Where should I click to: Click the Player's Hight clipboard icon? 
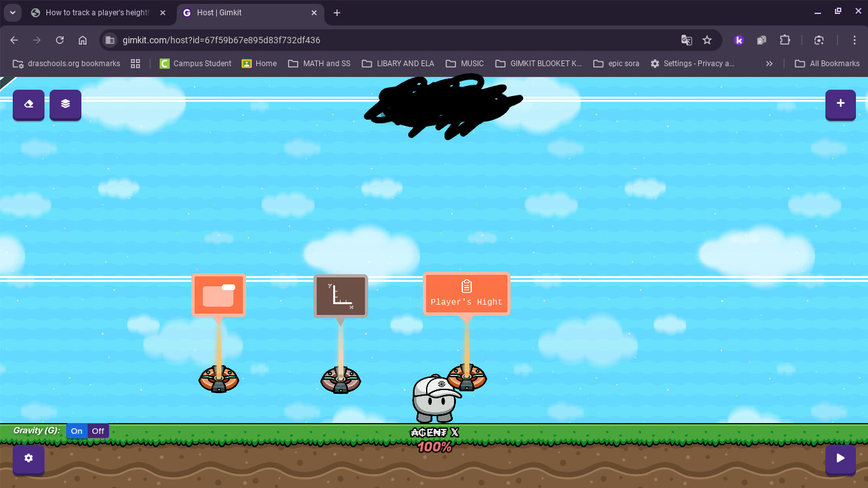pyautogui.click(x=466, y=288)
